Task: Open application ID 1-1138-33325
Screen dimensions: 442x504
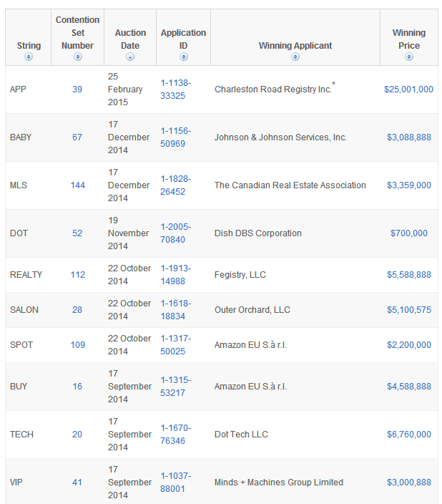Action: (x=175, y=89)
